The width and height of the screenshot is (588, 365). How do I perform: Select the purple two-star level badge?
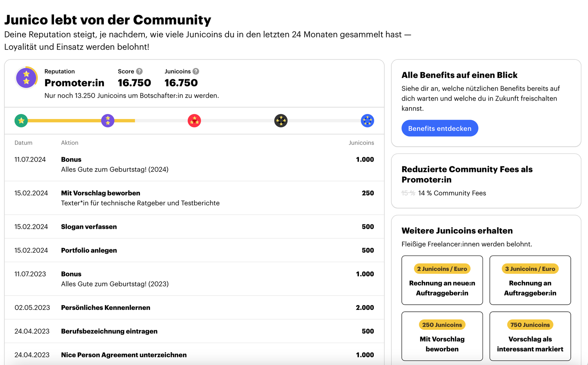pyautogui.click(x=108, y=120)
